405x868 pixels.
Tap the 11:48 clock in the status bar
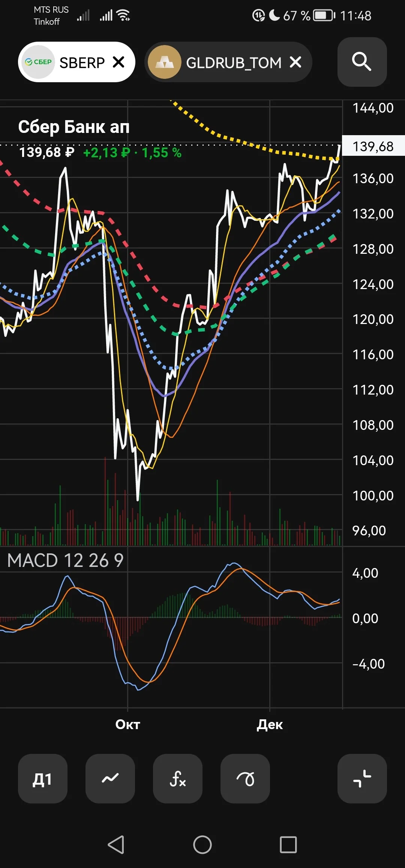coord(355,16)
